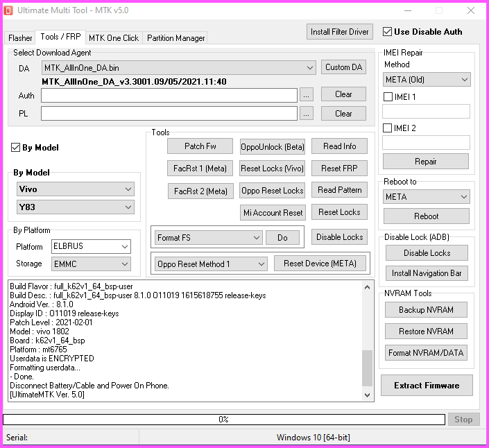Image resolution: width=489 pixels, height=448 pixels.
Task: Click the Stop button
Action: pyautogui.click(x=463, y=420)
